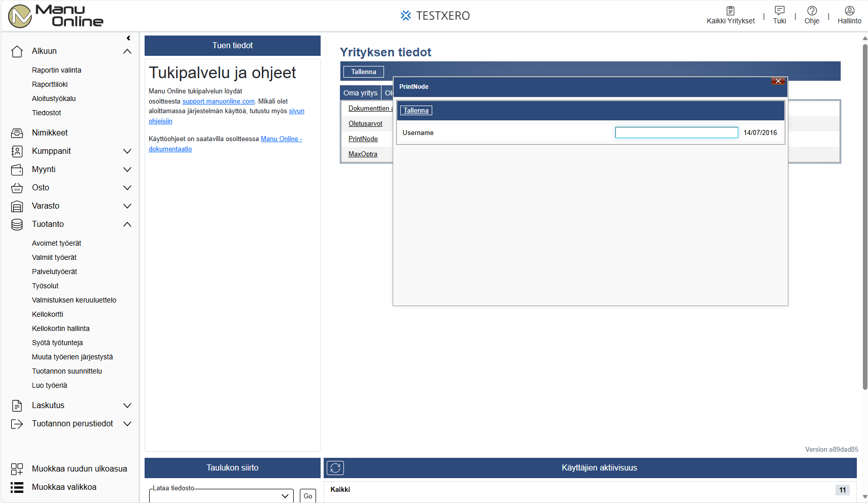The image size is (868, 503).
Task: Open the Lataa tiedosto dropdown
Action: [x=221, y=496]
